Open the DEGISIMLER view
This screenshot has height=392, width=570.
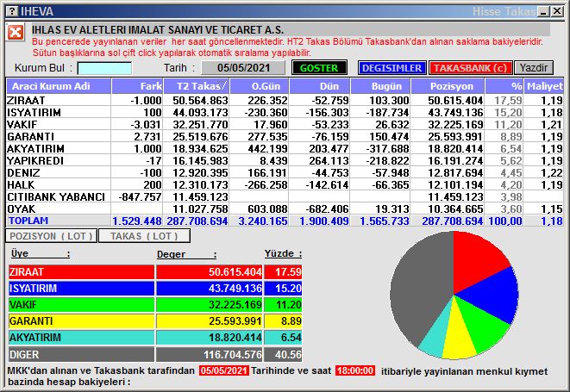[x=391, y=68]
